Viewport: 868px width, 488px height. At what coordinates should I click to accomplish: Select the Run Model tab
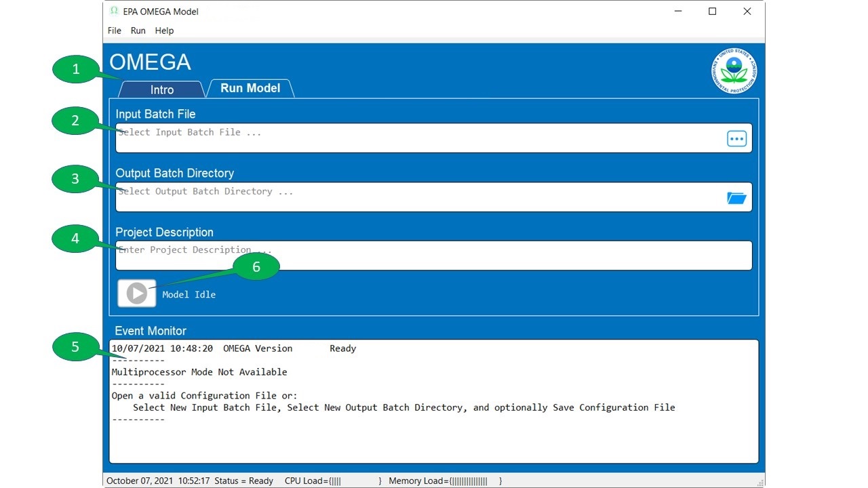point(250,88)
